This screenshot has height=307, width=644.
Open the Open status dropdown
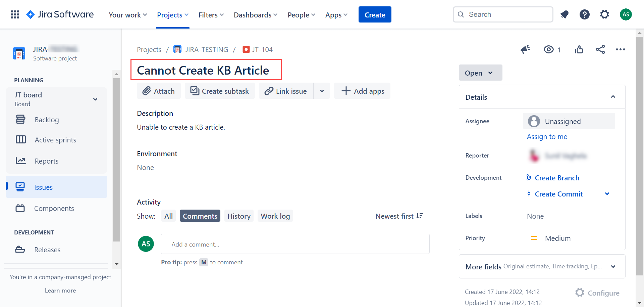tap(480, 73)
